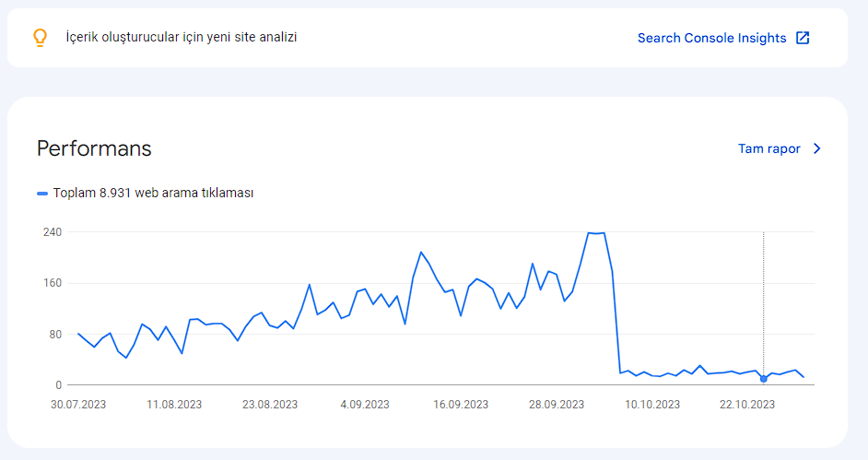Viewport: 868px width, 460px height.
Task: Click the chart peak near 240 clicks
Action: [x=596, y=233]
